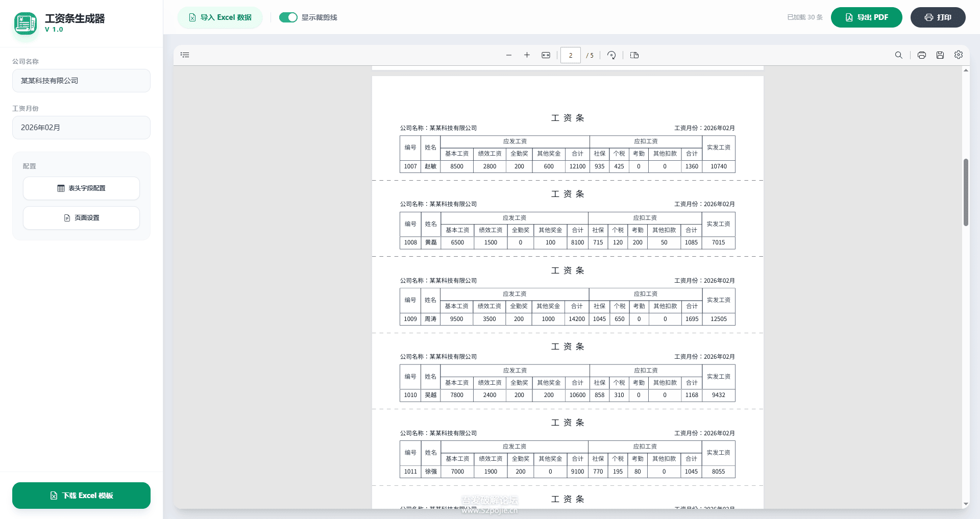
Task: Print using the viewer print icon
Action: tap(921, 55)
